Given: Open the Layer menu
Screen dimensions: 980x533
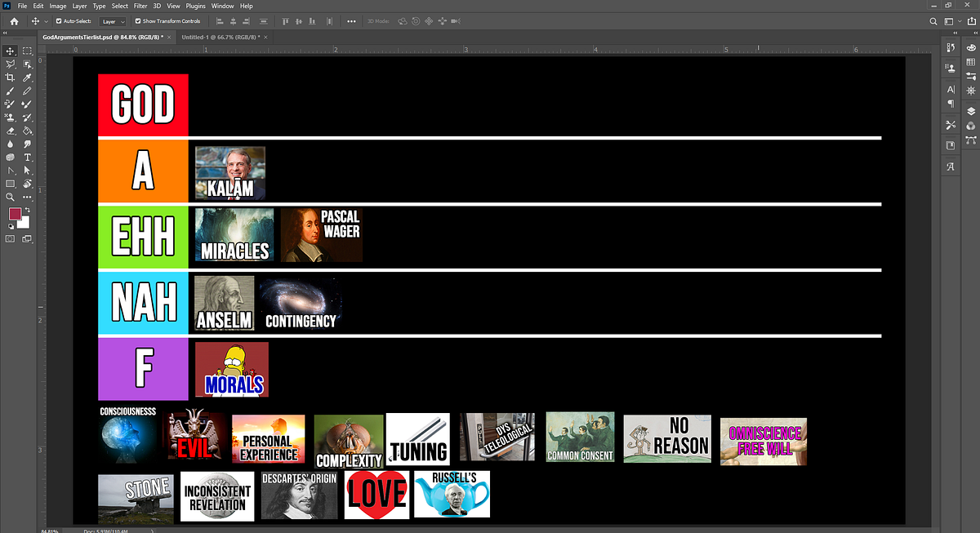Looking at the screenshot, I should [79, 6].
